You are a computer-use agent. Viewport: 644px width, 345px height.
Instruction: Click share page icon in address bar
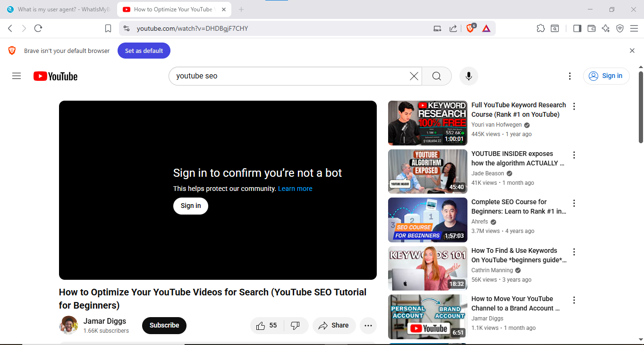pos(453,28)
